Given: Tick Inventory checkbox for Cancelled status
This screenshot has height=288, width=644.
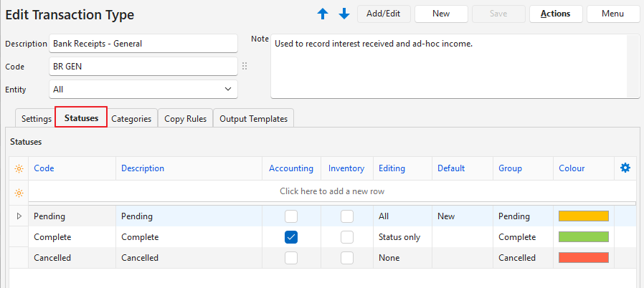Looking at the screenshot, I should coord(347,258).
